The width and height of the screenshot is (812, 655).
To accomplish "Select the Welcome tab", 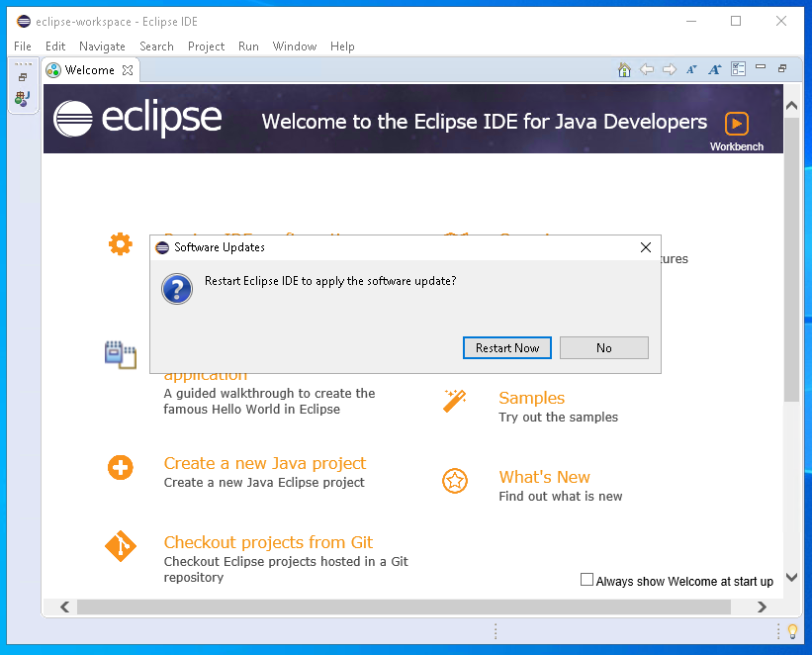I will click(89, 70).
